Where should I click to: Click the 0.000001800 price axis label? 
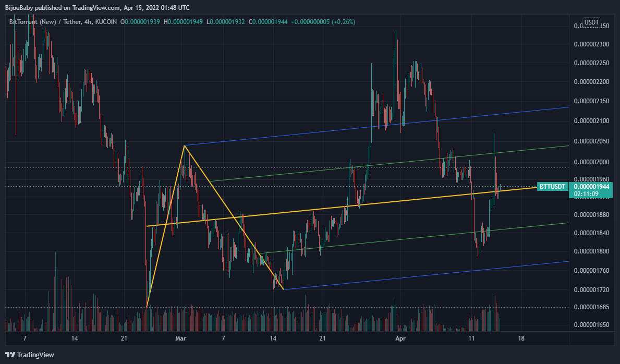[x=591, y=251]
